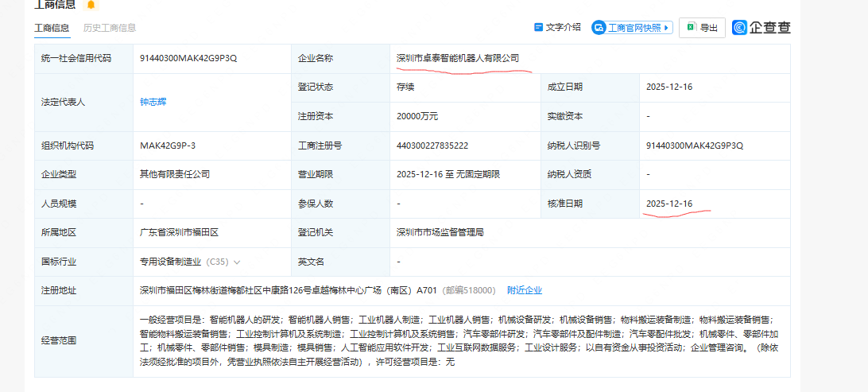Image resolution: width=868 pixels, height=392 pixels.
Task: Click the 企查查 logo
Action: click(761, 28)
